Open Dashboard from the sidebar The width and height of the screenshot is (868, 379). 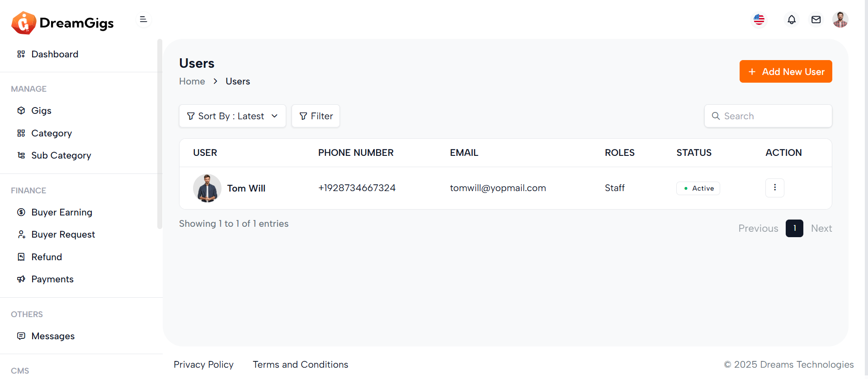coord(55,54)
